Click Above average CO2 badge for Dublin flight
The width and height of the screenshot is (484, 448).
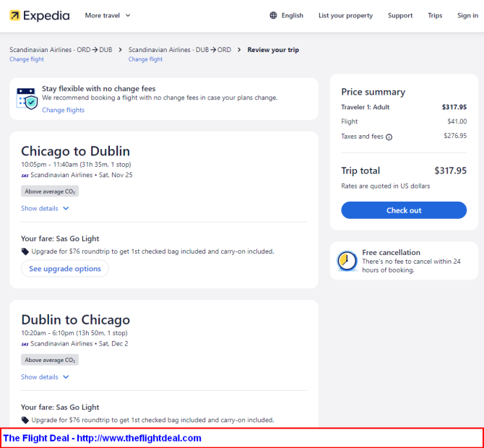[50, 360]
